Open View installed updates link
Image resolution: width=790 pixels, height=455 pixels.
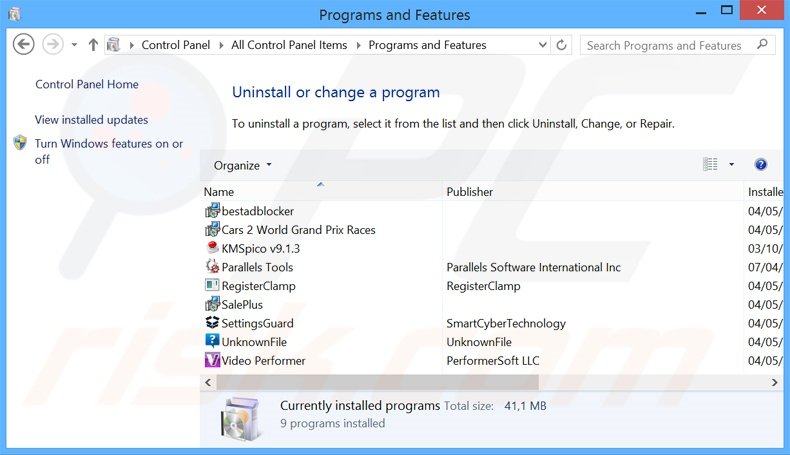[x=91, y=119]
